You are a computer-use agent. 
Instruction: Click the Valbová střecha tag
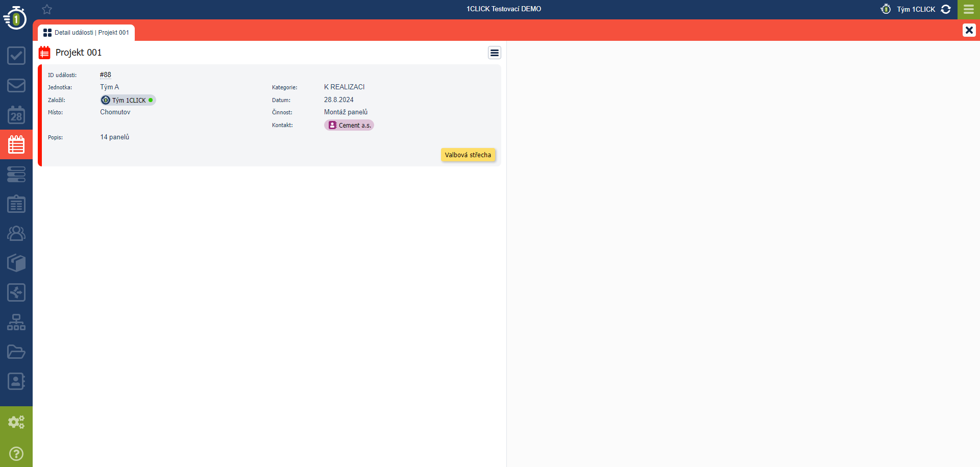468,155
